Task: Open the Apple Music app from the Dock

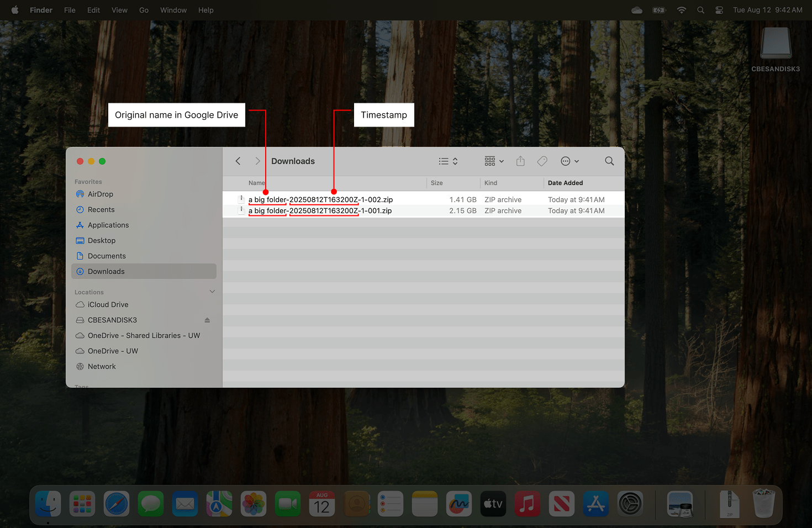Action: point(527,504)
